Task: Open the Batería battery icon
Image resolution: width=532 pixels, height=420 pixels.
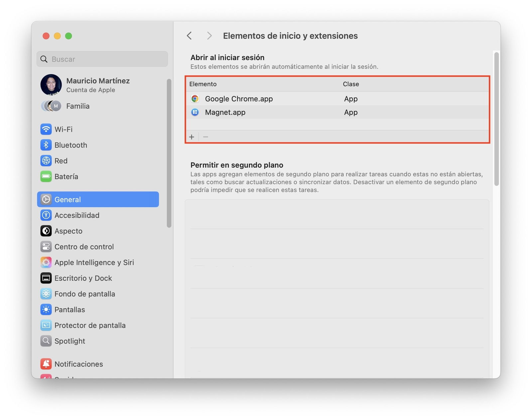Action: (46, 176)
